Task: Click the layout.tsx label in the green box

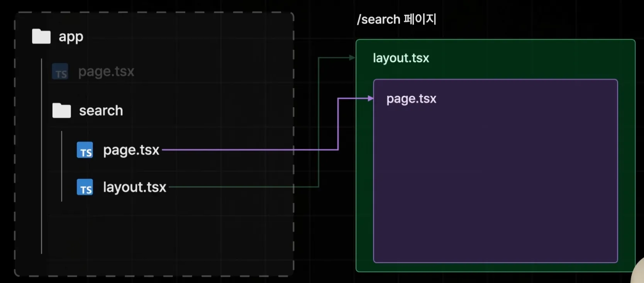Action: click(401, 58)
